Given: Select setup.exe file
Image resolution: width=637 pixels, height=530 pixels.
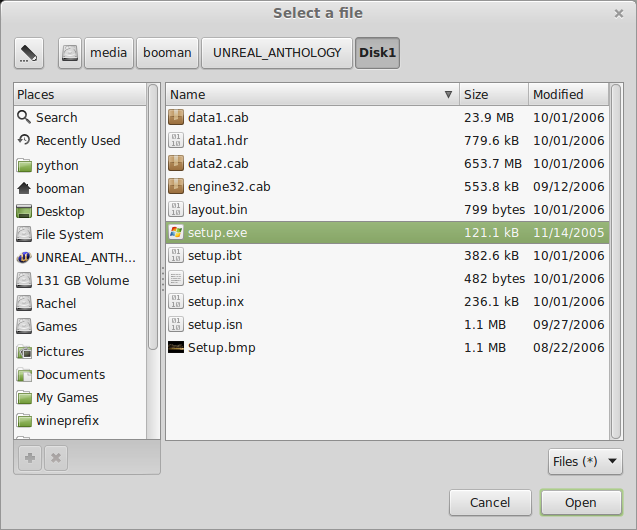Looking at the screenshot, I should 388,233.
